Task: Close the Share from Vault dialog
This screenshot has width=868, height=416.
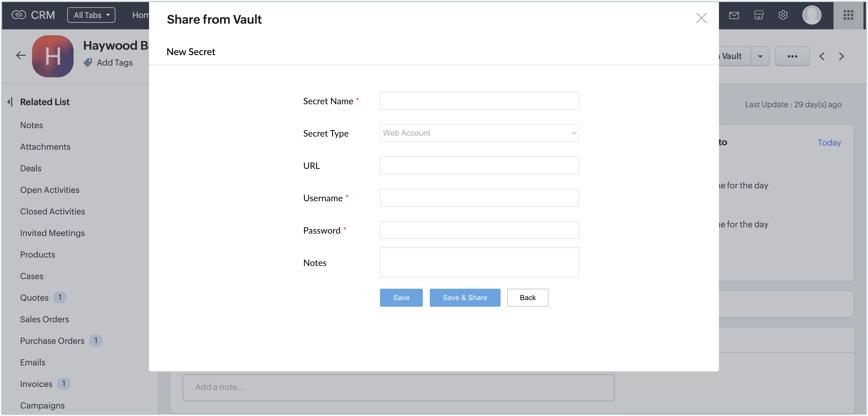Action: 701,18
